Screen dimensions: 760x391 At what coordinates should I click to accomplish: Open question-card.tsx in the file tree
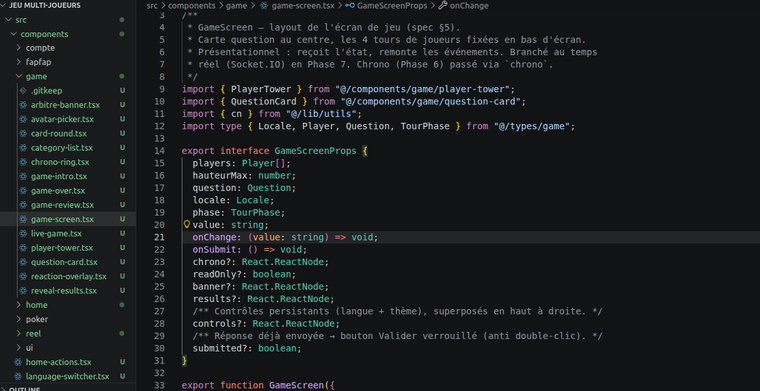tap(64, 262)
